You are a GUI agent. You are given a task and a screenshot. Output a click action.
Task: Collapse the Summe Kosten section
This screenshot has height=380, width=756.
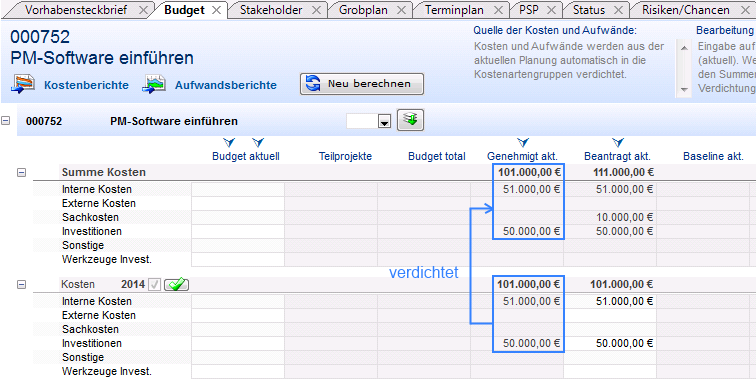pos(21,173)
